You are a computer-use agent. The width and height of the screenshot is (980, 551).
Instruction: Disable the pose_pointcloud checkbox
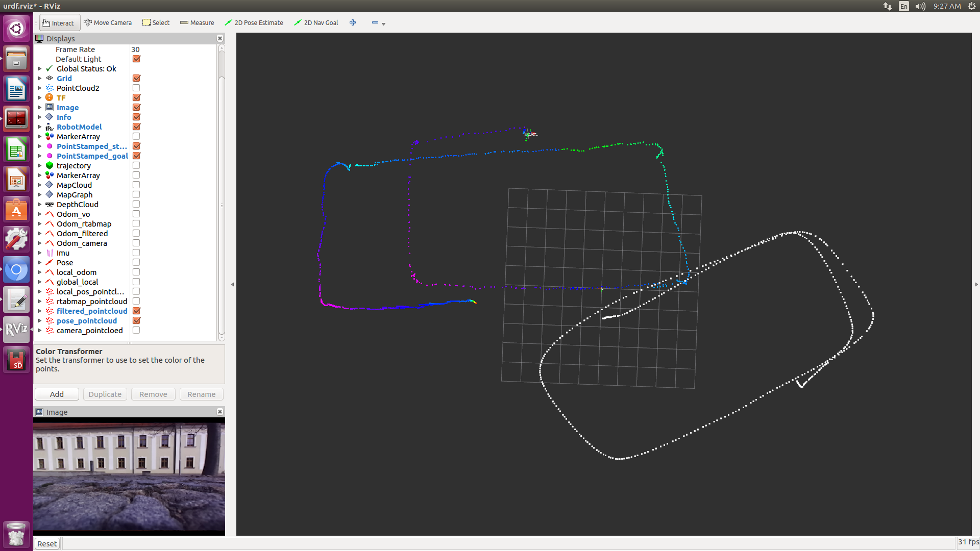[x=136, y=321]
